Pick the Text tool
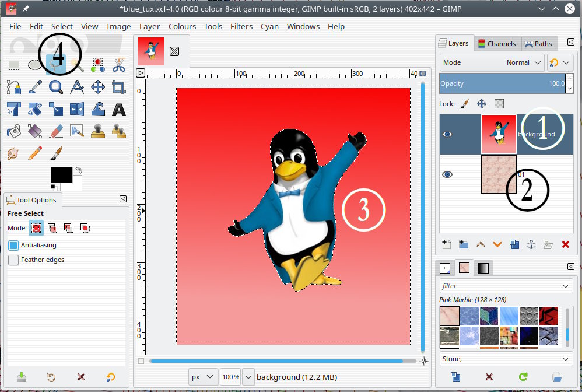Viewport: 582px width, 392px height. (x=119, y=109)
